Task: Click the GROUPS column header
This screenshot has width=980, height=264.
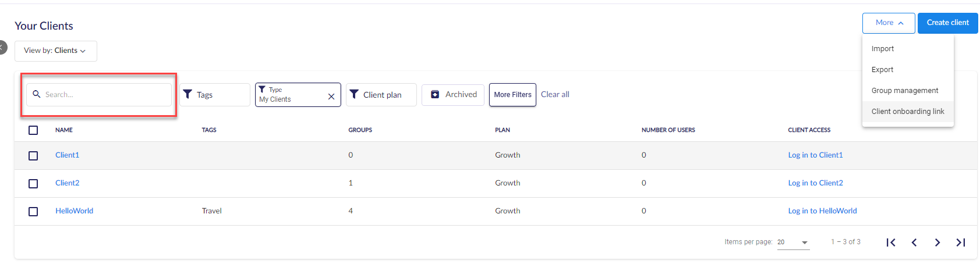Action: 360,130
